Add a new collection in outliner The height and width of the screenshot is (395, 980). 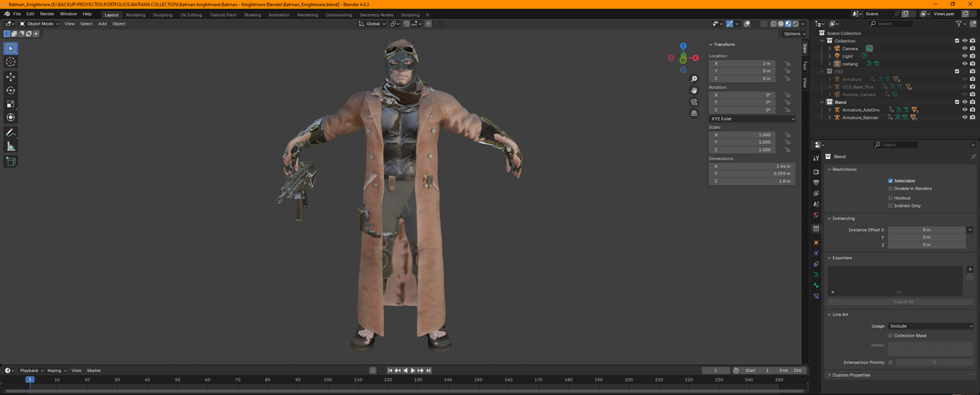point(973,24)
